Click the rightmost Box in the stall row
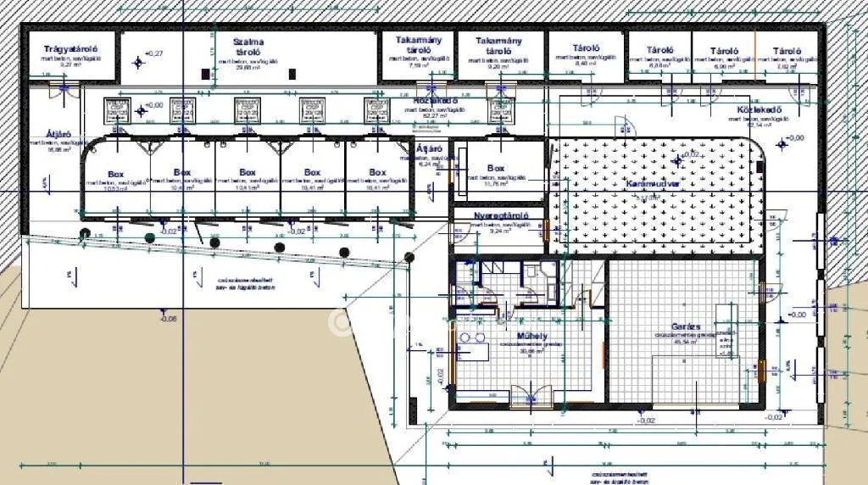Image resolution: width=868 pixels, height=485 pixels. click(377, 172)
